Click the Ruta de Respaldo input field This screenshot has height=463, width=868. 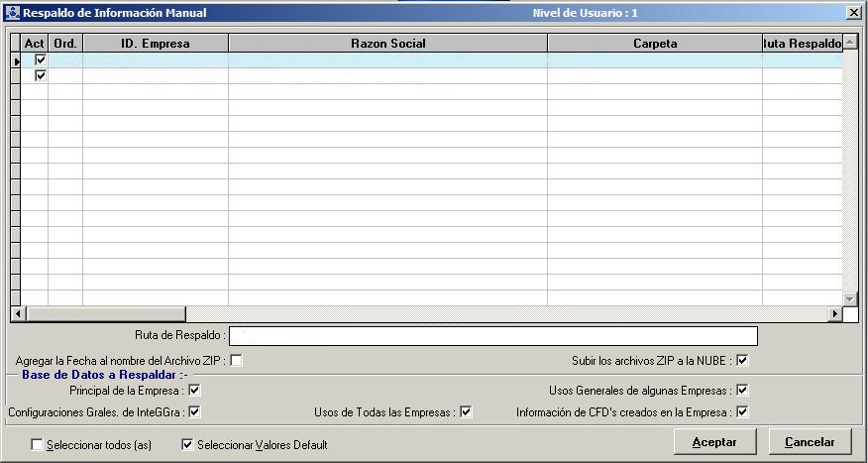(493, 336)
